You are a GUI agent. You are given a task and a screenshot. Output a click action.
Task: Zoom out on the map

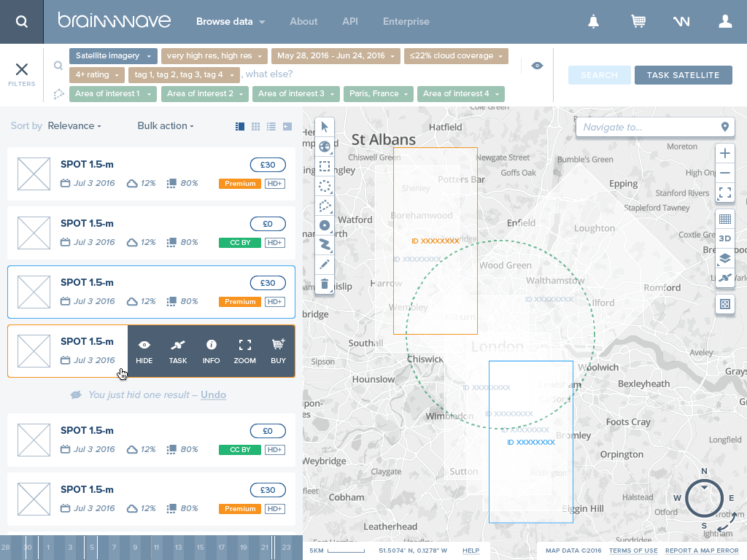pos(724,173)
